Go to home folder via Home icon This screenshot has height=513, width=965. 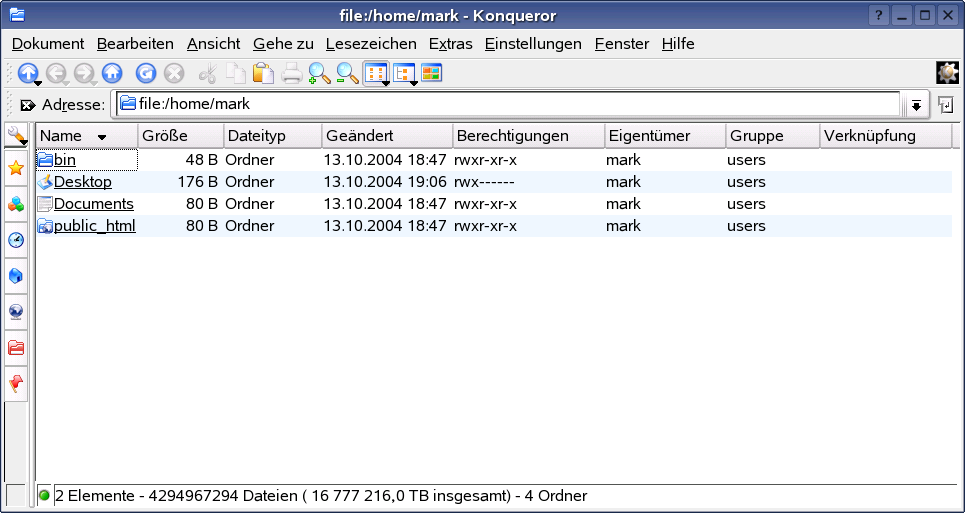pyautogui.click(x=112, y=73)
